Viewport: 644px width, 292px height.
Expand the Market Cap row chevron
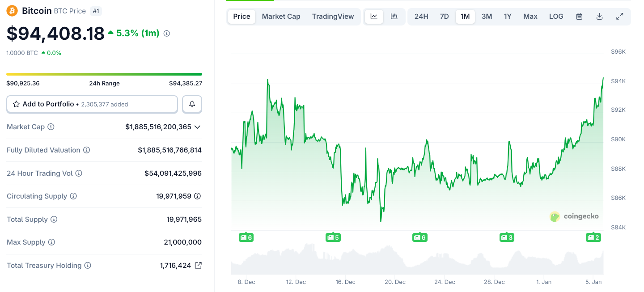[x=197, y=127]
